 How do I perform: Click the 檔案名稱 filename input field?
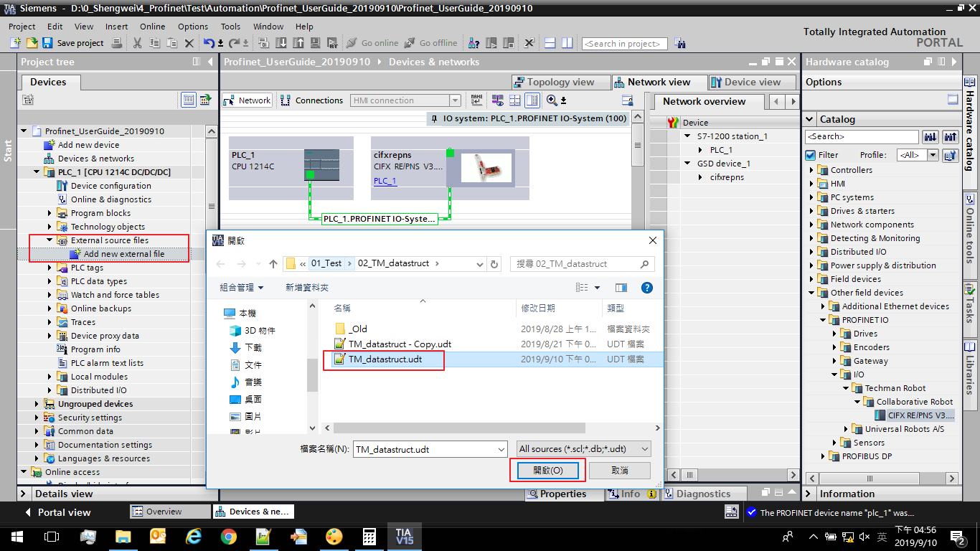tap(430, 449)
